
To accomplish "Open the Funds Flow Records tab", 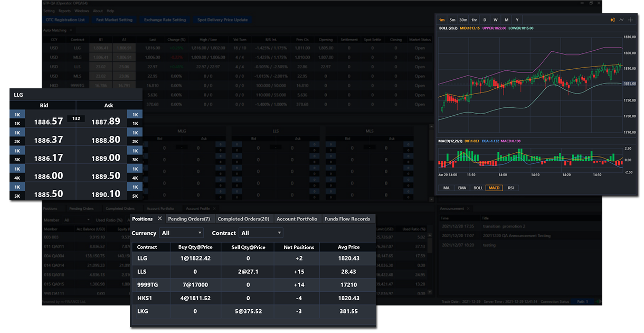I will click(347, 219).
